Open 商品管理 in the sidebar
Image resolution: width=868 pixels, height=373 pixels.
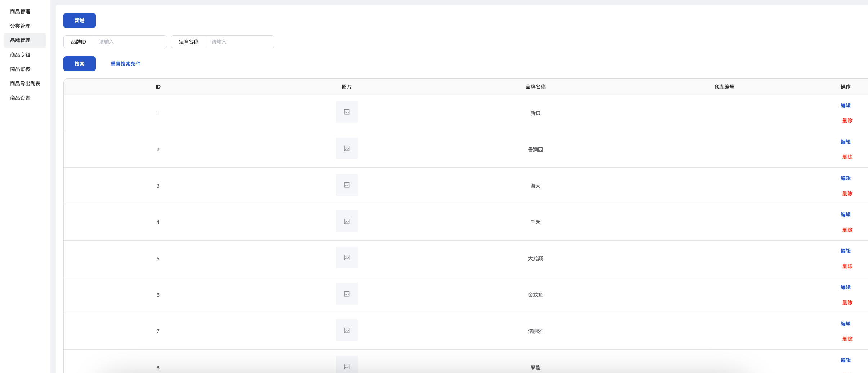(x=20, y=12)
